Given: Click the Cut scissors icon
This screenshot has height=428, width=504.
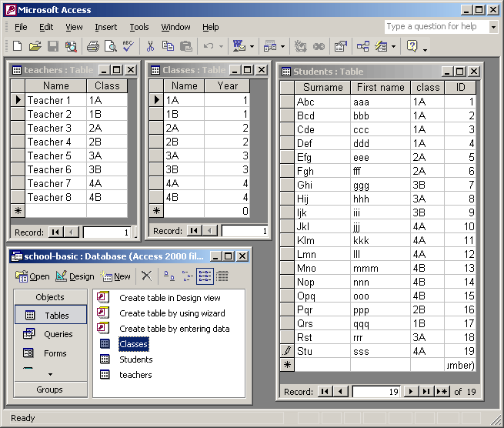Looking at the screenshot, I should click(150, 46).
